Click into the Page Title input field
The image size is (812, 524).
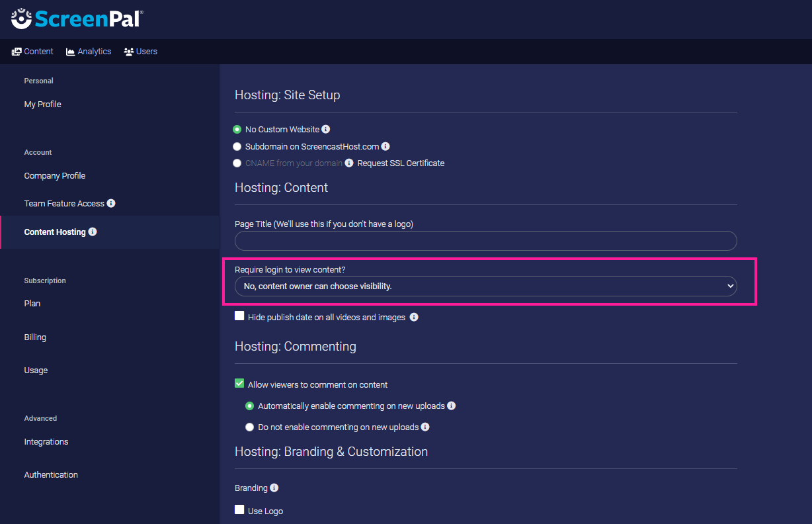(x=486, y=241)
